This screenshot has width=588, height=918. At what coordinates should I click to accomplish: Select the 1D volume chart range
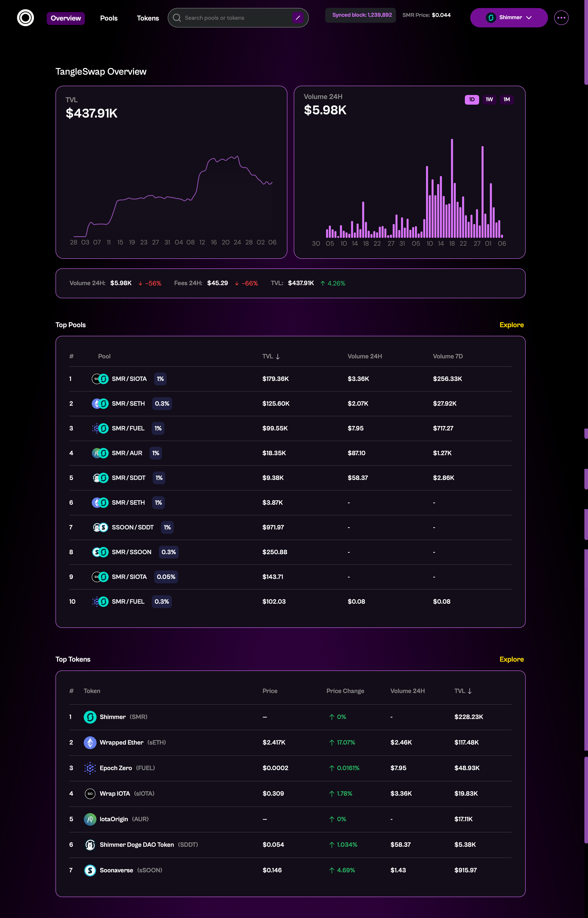472,100
